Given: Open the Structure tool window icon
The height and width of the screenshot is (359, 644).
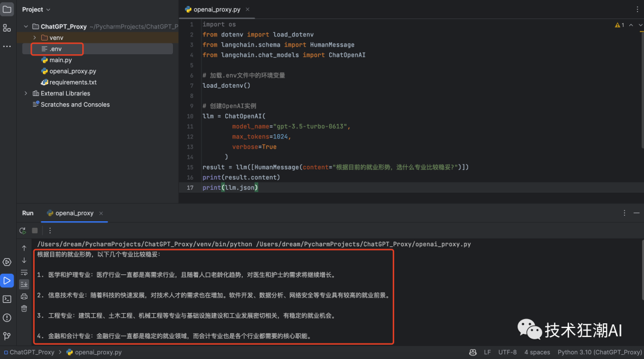Looking at the screenshot, I should 7,28.
